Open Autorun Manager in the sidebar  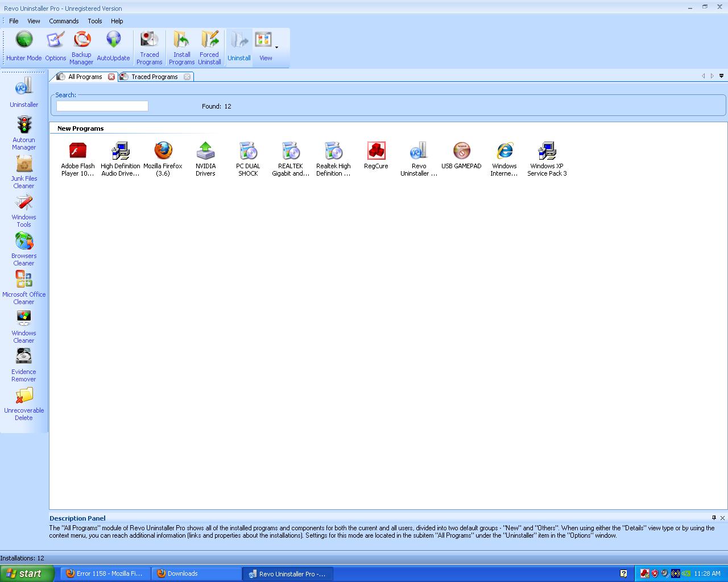point(24,133)
